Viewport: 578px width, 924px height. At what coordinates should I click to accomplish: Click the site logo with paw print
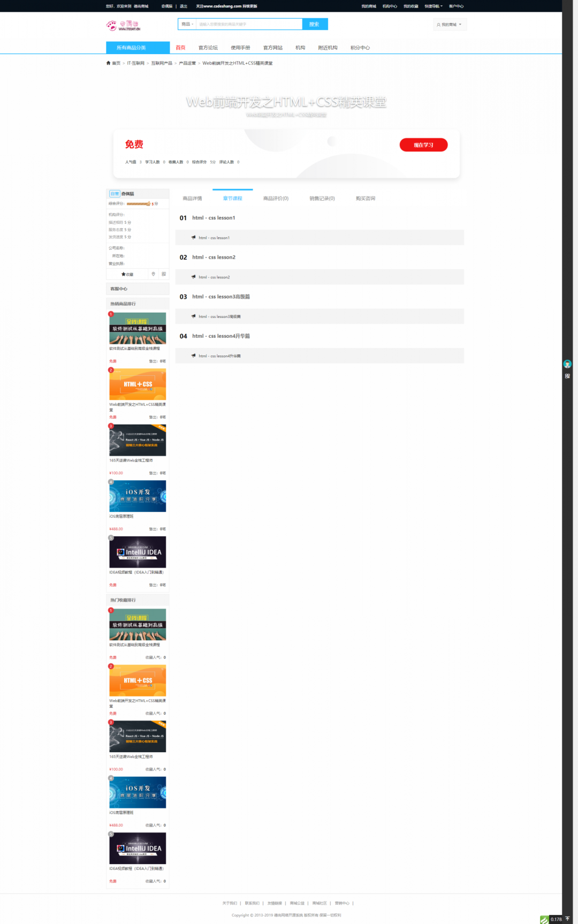(x=123, y=25)
